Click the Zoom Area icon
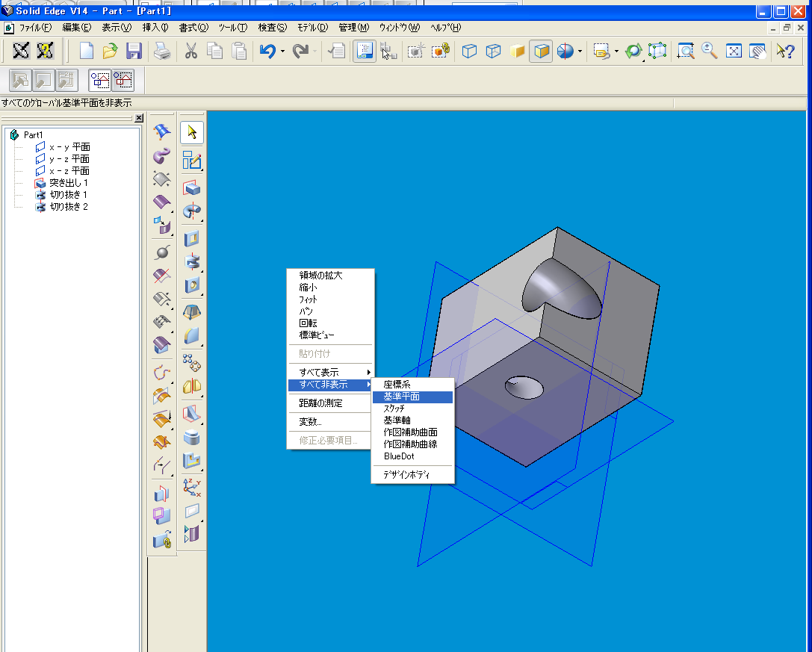The width and height of the screenshot is (812, 652). pyautogui.click(x=686, y=51)
